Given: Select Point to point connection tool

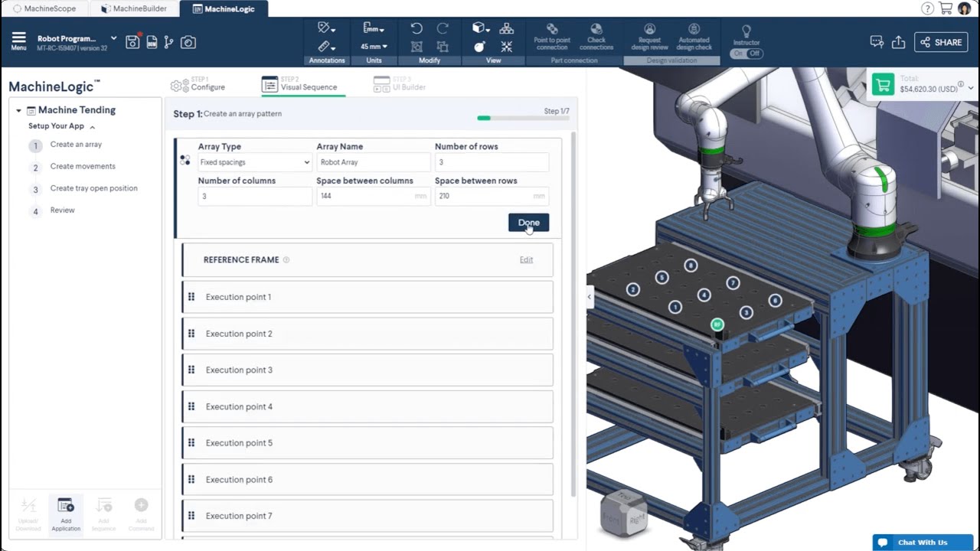Looking at the screenshot, I should click(x=552, y=37).
